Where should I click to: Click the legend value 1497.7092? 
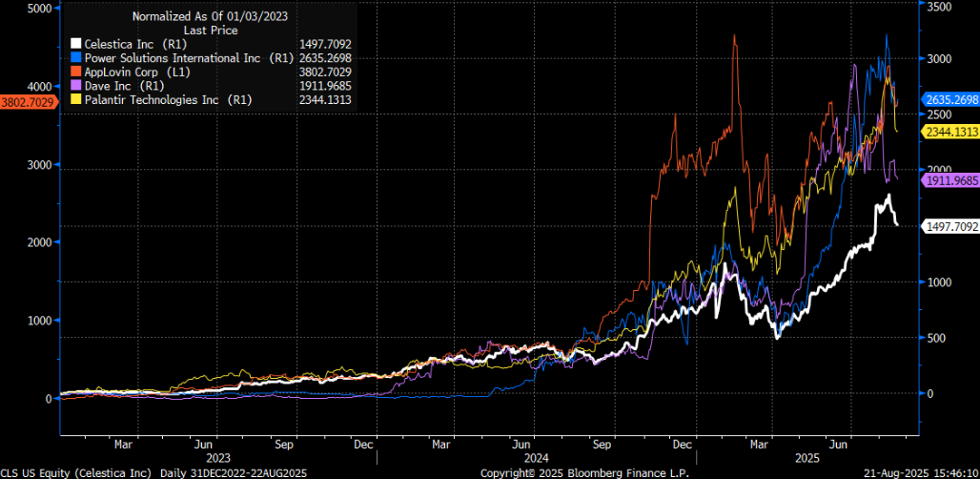pyautogui.click(x=326, y=44)
